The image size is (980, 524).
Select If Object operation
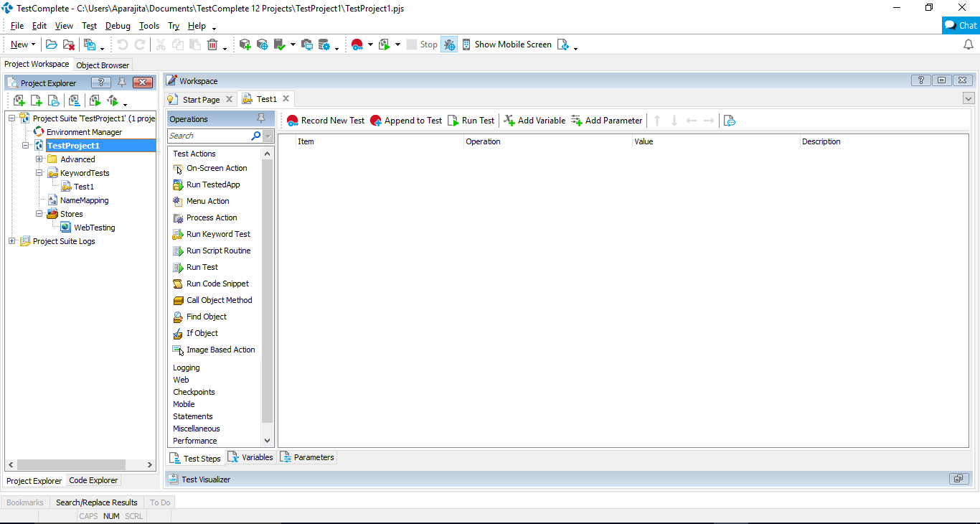[202, 333]
